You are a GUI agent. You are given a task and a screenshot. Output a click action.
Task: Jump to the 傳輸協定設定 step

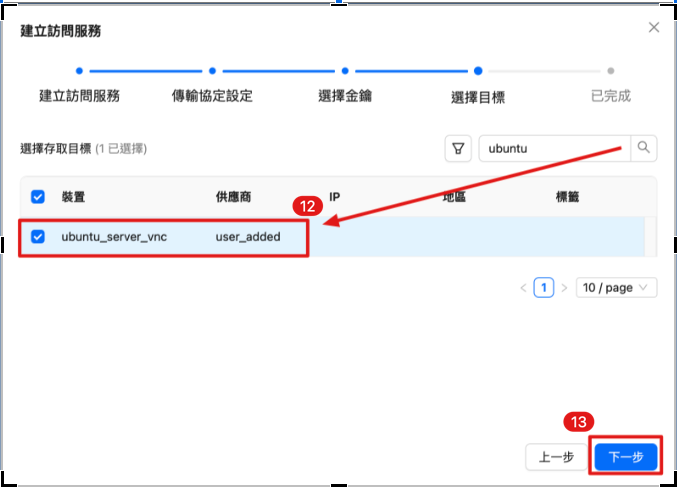212,96
